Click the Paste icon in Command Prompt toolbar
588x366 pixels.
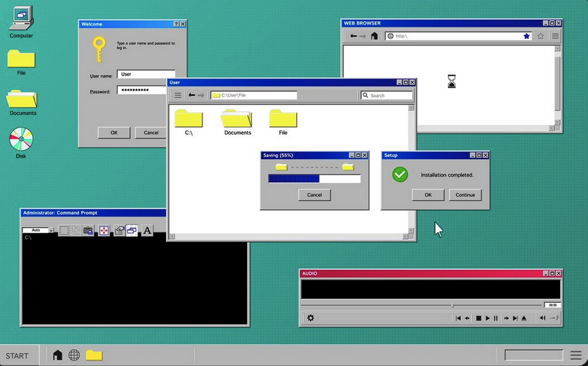[88, 230]
